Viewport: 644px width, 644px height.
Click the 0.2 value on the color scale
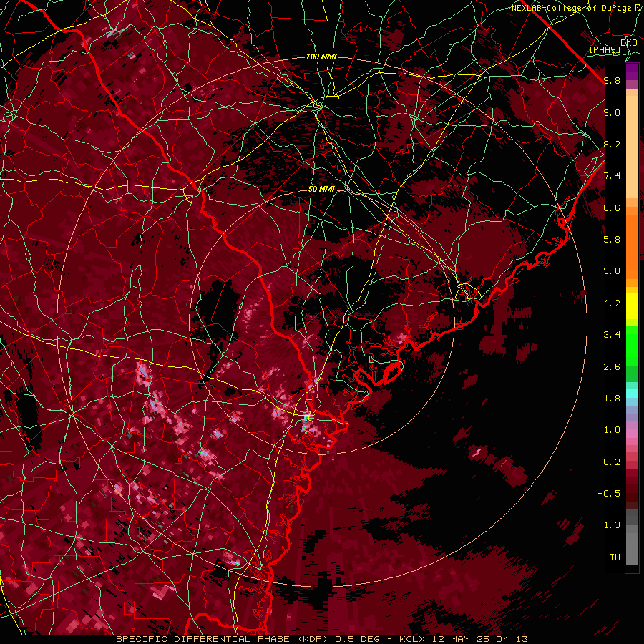(x=612, y=462)
